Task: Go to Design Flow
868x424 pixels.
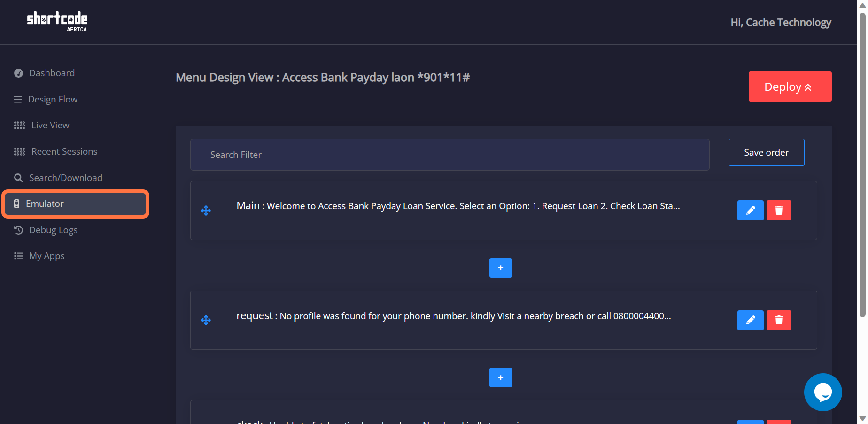Action: point(53,99)
